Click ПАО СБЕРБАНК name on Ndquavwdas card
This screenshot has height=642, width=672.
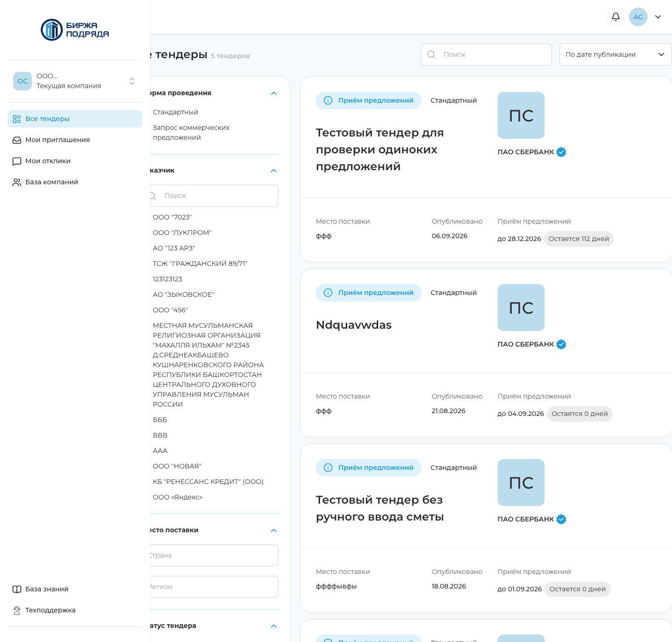click(x=526, y=345)
